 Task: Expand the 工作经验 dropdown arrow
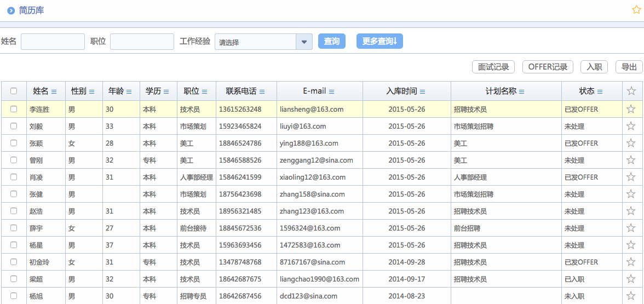(304, 42)
